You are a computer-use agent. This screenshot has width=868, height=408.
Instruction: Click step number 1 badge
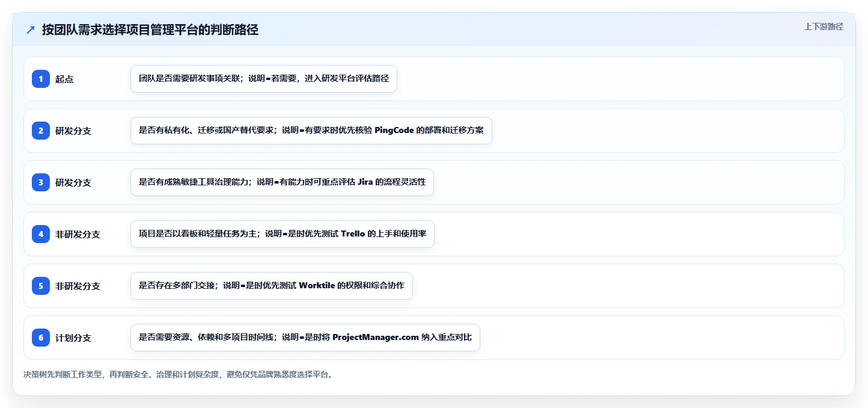41,79
